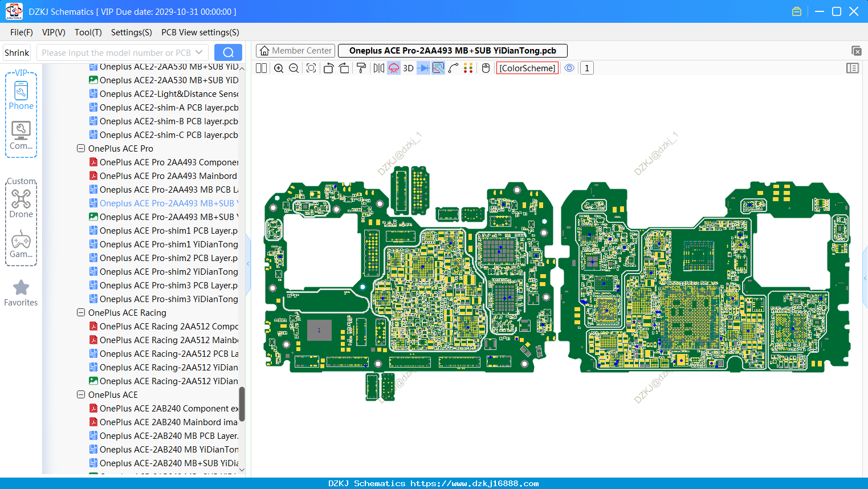Click the Shrink button
Screen dimensions: 868x489
click(x=17, y=53)
